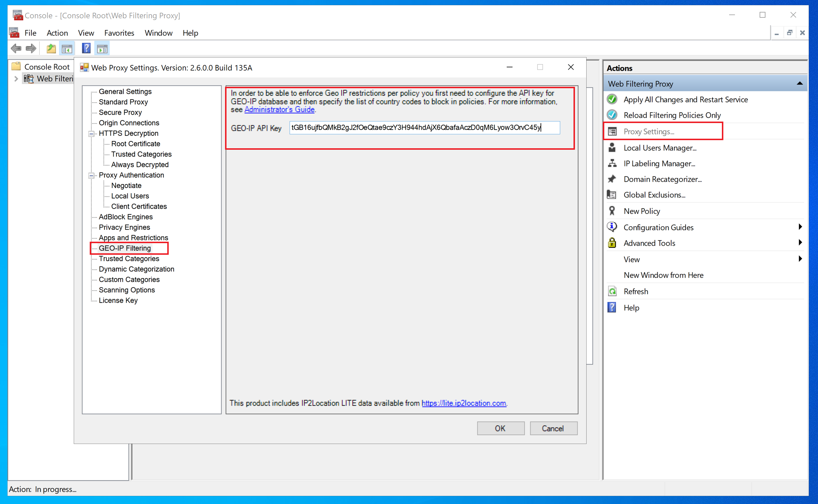Select Secure Proxy in settings tree
Viewport: 818px width, 504px height.
120,112
